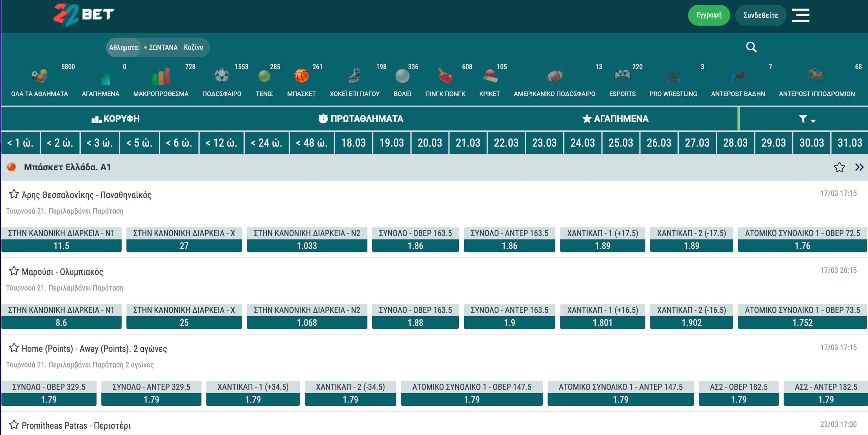Choose the ice hockey skate icon
Screen dimensions: 868x435
point(354,76)
